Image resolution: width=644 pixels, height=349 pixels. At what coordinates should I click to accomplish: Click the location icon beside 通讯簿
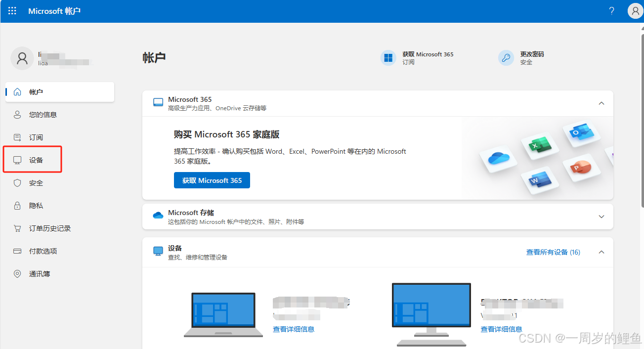point(17,274)
